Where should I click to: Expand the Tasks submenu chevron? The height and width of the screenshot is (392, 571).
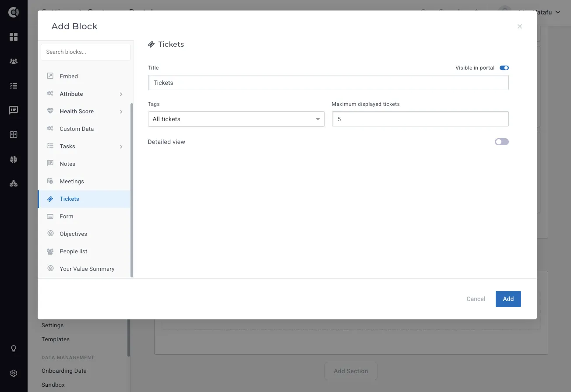coord(121,147)
